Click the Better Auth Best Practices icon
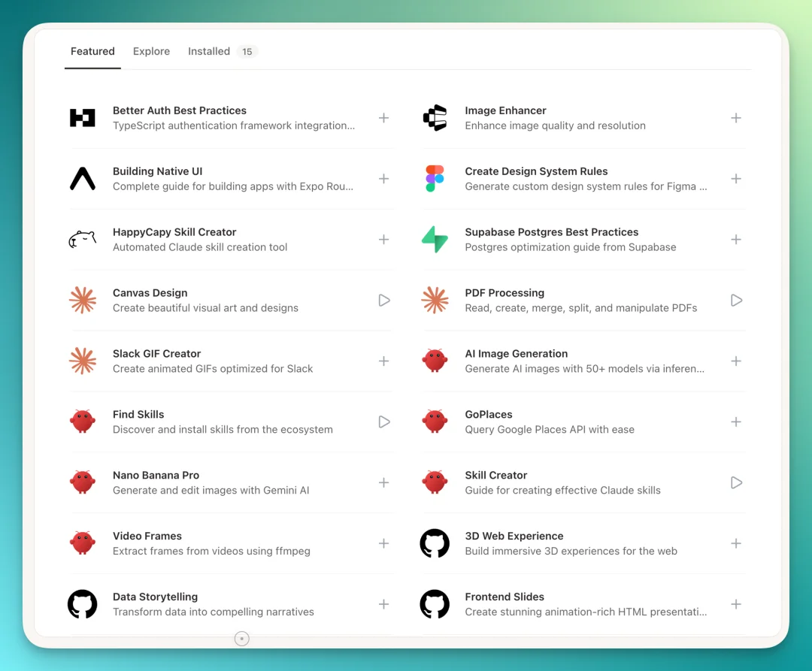Image resolution: width=812 pixels, height=671 pixels. pyautogui.click(x=82, y=117)
